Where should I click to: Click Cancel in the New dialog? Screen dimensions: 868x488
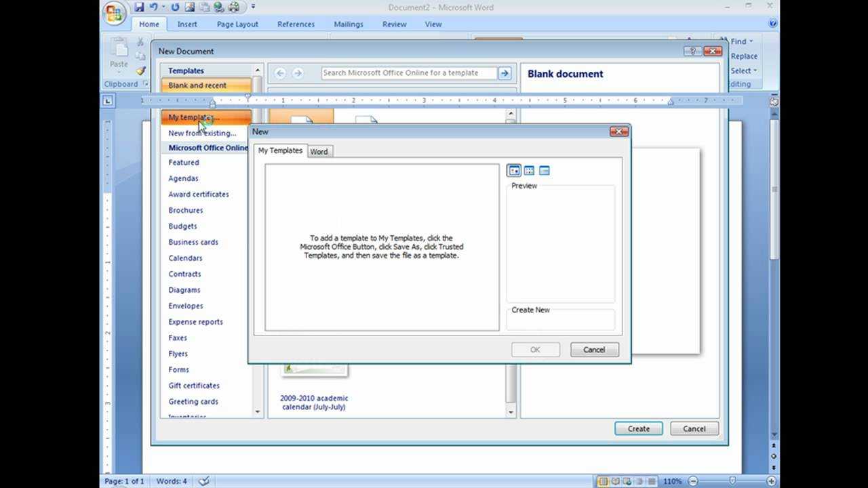tap(594, 350)
